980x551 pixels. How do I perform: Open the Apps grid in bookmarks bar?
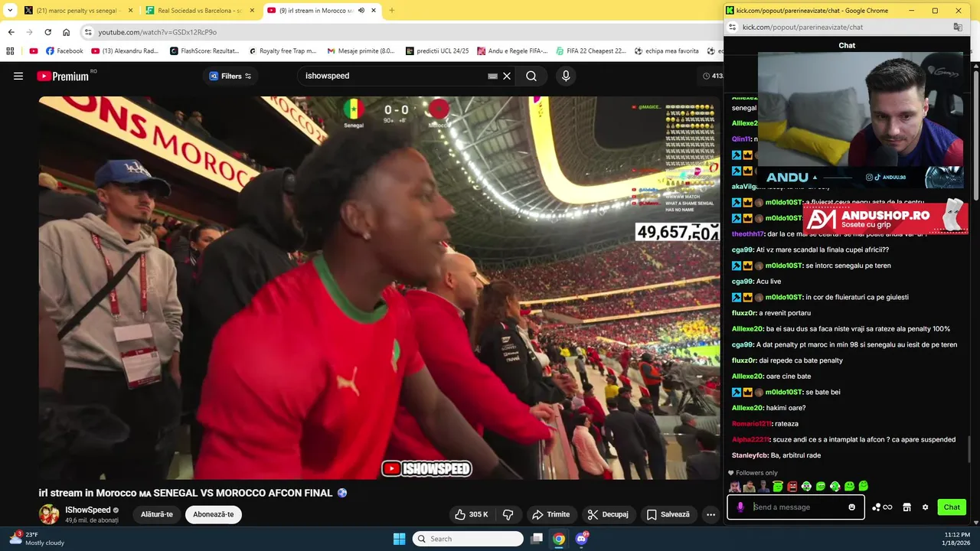pyautogui.click(x=10, y=51)
